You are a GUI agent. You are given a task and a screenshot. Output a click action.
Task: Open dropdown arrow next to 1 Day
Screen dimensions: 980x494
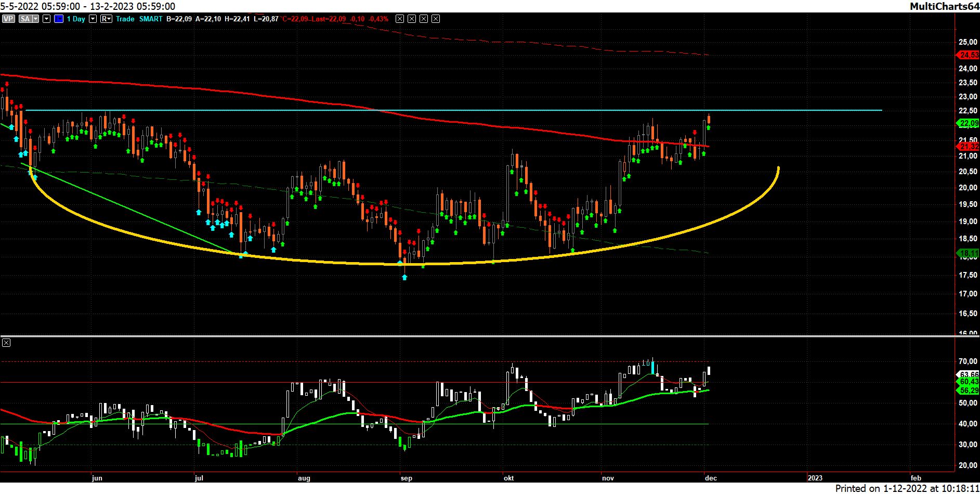coord(93,19)
